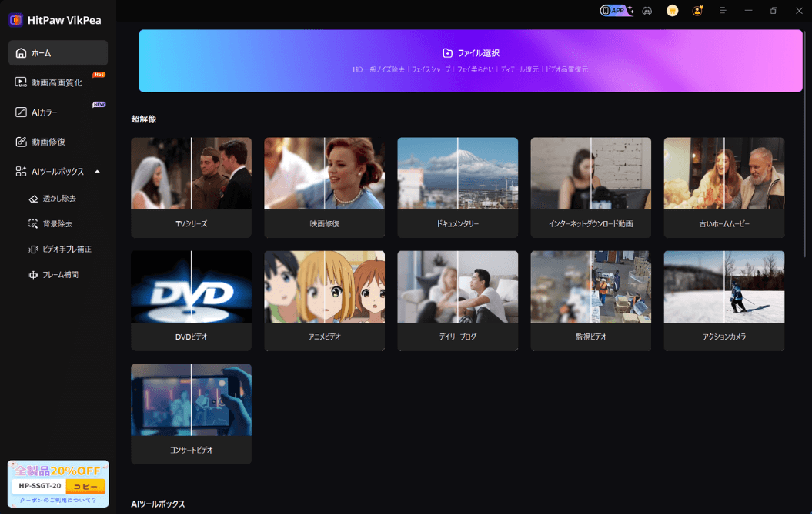This screenshot has height=516, width=812.
Task: Open the hamburger menu icon
Action: tap(723, 10)
